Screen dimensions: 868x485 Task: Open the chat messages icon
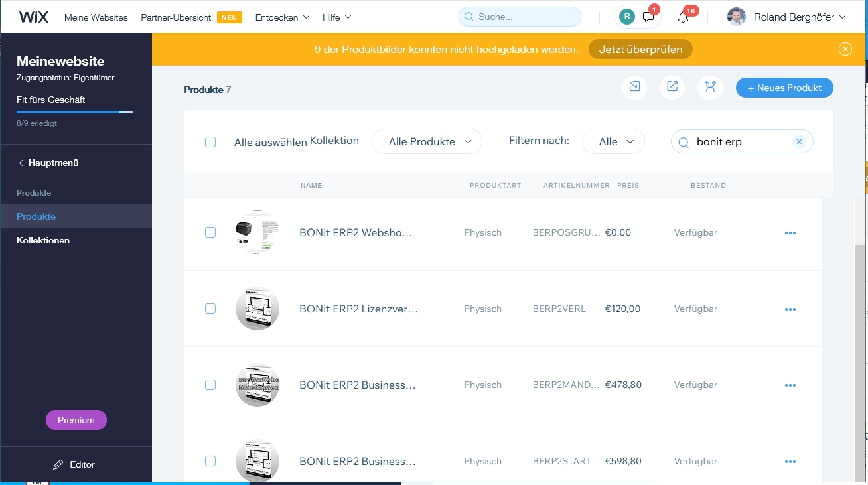tap(648, 17)
